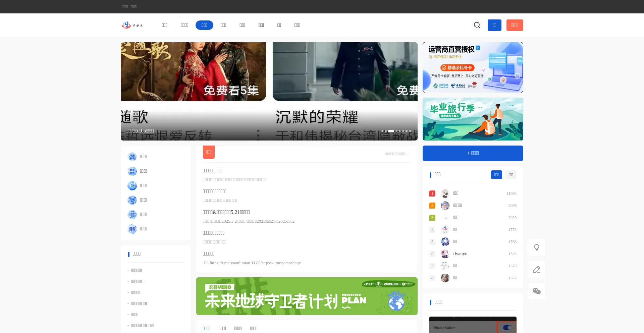Click the avatar beside user tlyanyu

coord(445,254)
